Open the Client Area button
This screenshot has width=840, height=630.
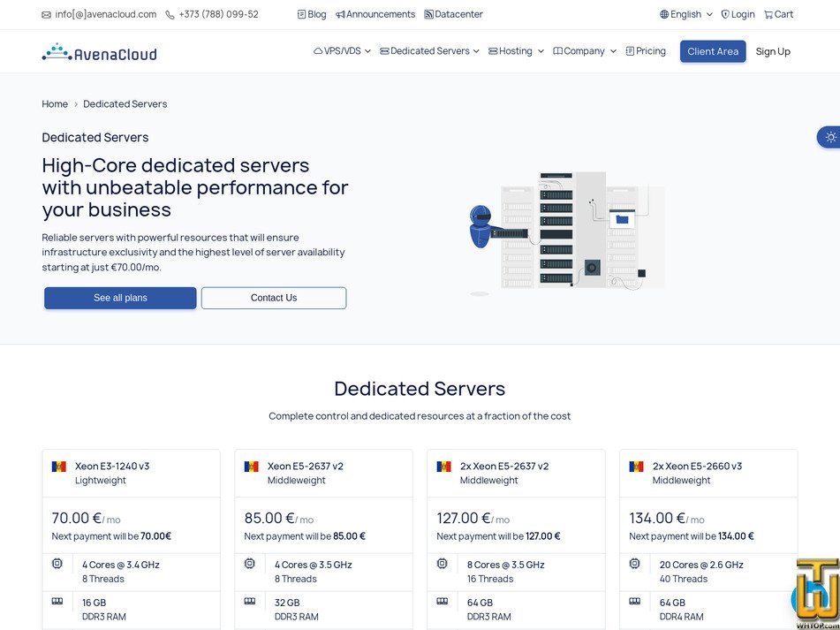713,51
